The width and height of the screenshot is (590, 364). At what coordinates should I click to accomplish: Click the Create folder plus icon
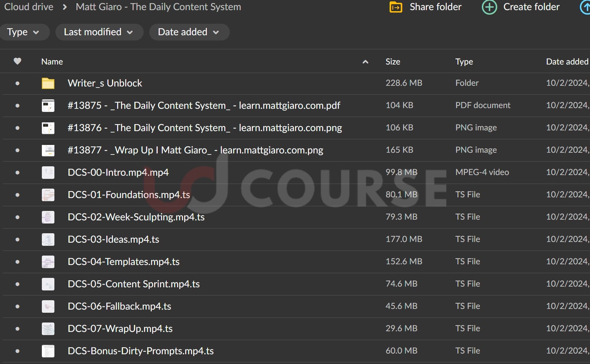pyautogui.click(x=489, y=7)
